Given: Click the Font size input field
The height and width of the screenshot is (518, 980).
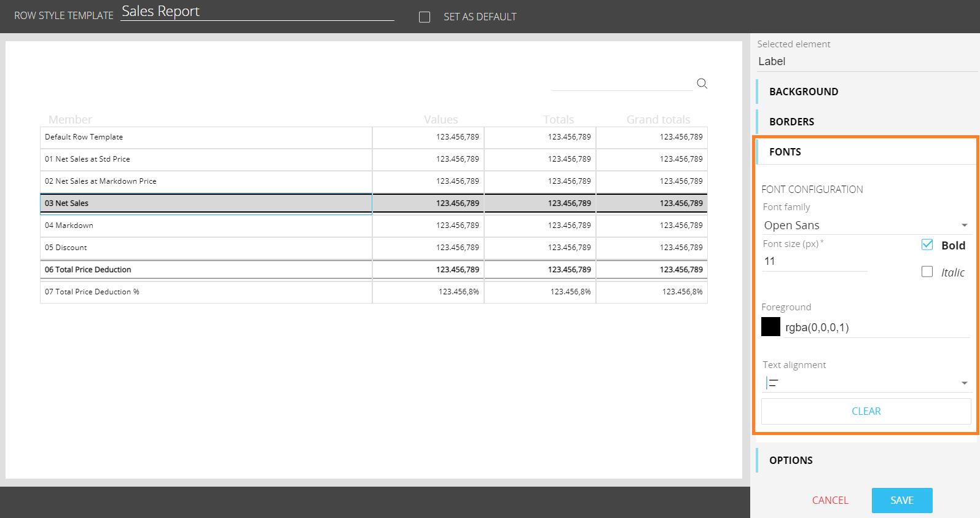Looking at the screenshot, I should pos(814,262).
